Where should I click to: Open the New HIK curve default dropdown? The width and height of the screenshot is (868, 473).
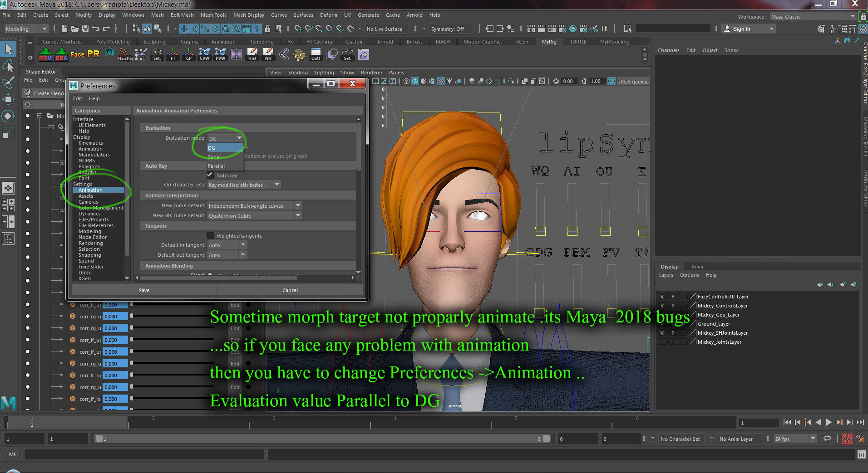tap(254, 215)
